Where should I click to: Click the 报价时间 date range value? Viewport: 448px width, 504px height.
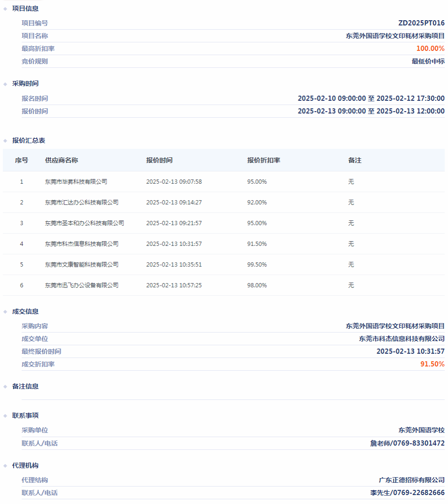(371, 111)
